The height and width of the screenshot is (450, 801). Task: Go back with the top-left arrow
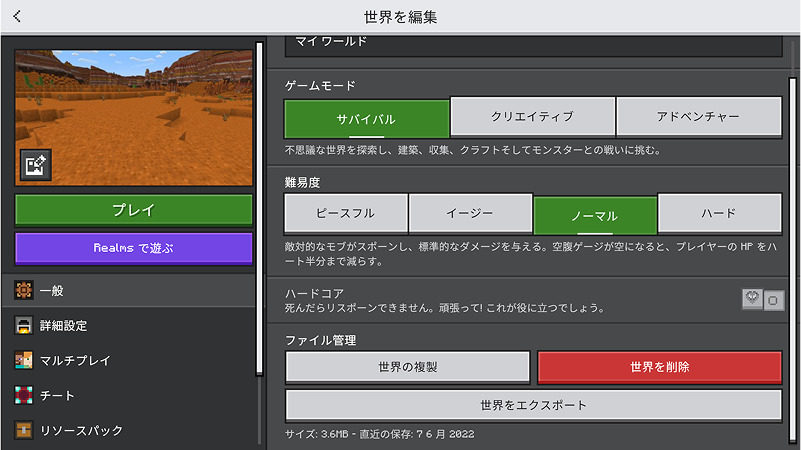point(17,16)
